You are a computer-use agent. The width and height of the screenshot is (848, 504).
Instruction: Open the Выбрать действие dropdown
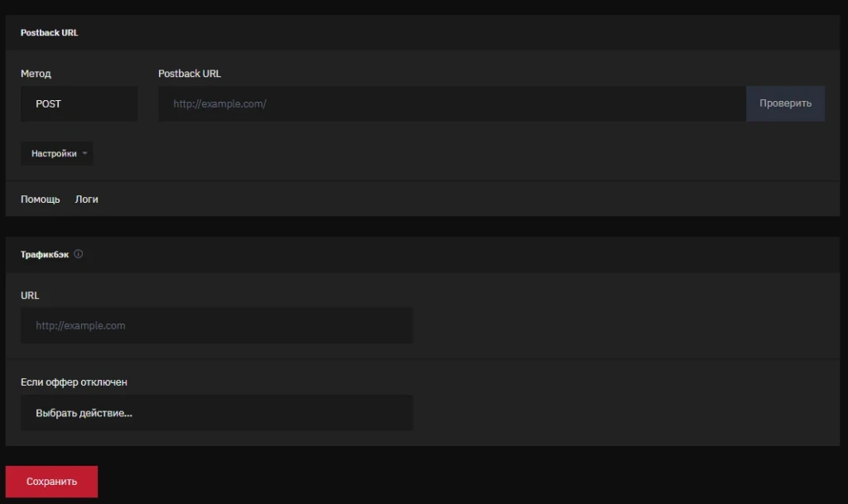coord(217,413)
